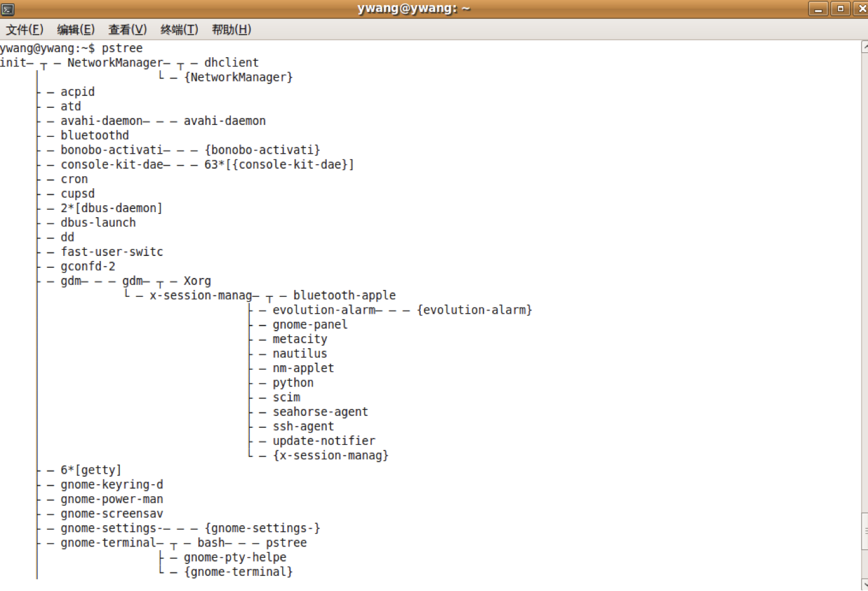This screenshot has width=868, height=591.
Task: Click the 'dbus-launch' process line
Action: point(98,223)
